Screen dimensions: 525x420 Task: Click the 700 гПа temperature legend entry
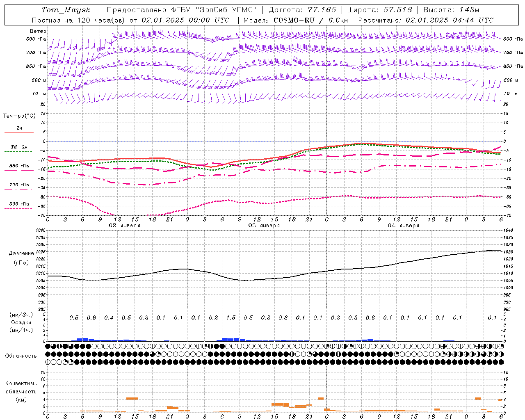(19, 185)
